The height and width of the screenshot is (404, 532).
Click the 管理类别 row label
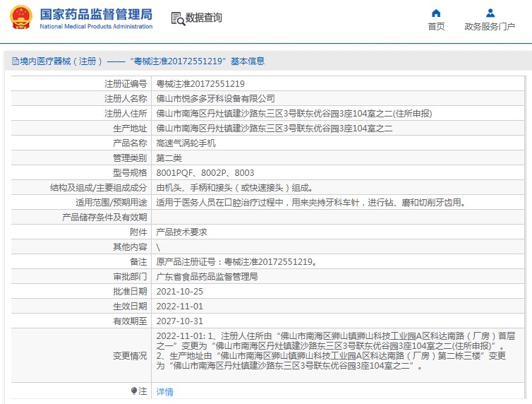click(130, 158)
